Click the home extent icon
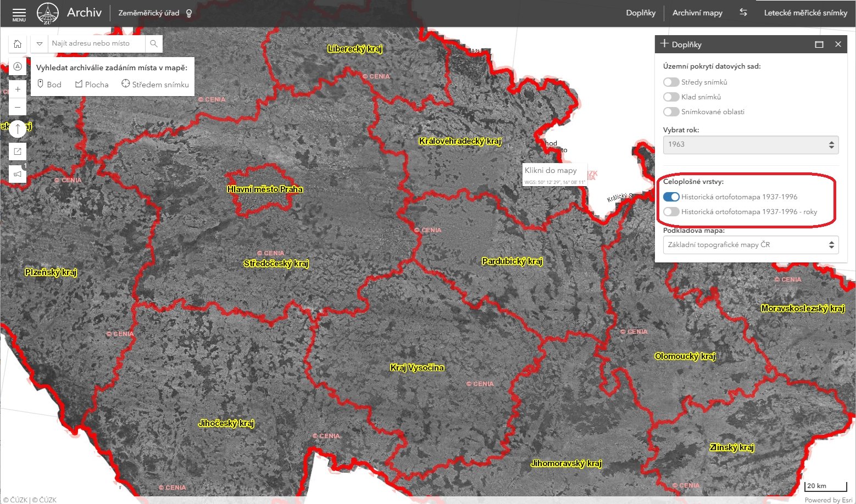This screenshot has height=504, width=856. (x=18, y=44)
